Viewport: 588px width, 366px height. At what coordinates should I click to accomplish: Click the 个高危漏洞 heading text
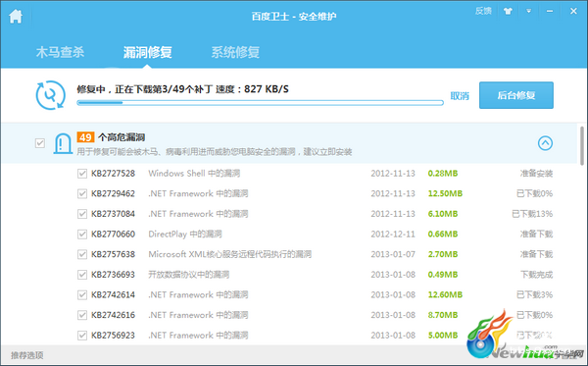(x=122, y=137)
